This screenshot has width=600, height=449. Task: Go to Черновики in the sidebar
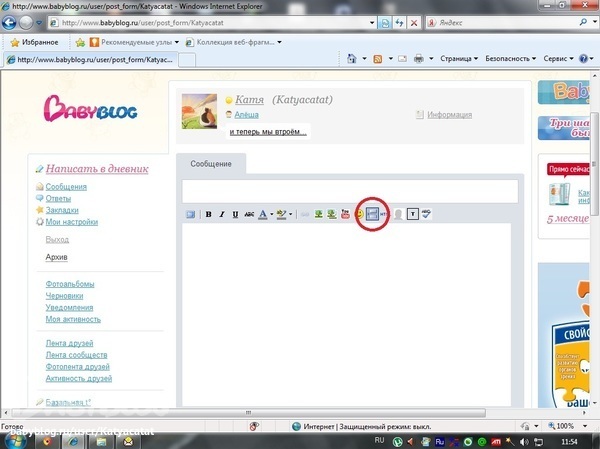(67, 296)
